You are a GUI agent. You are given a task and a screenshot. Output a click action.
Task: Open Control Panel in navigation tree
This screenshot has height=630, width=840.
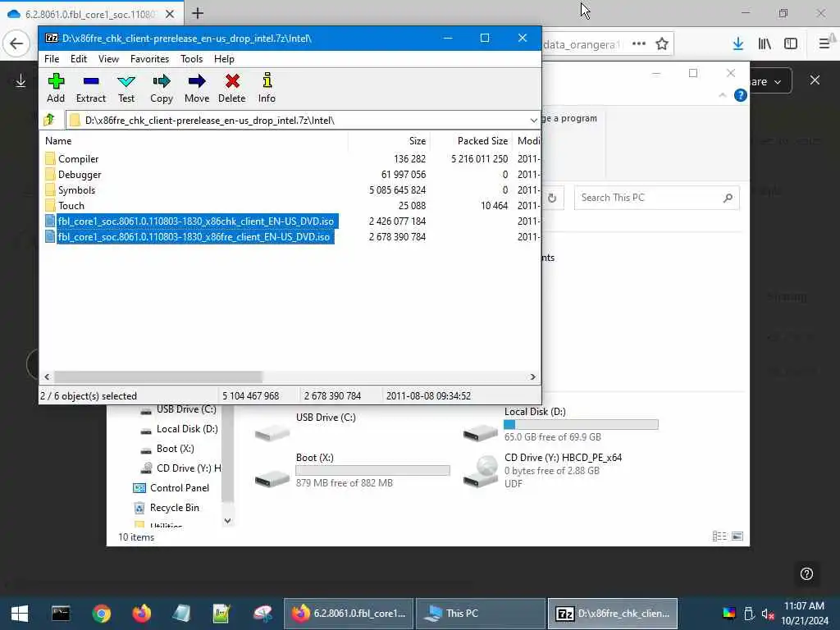[171, 488]
